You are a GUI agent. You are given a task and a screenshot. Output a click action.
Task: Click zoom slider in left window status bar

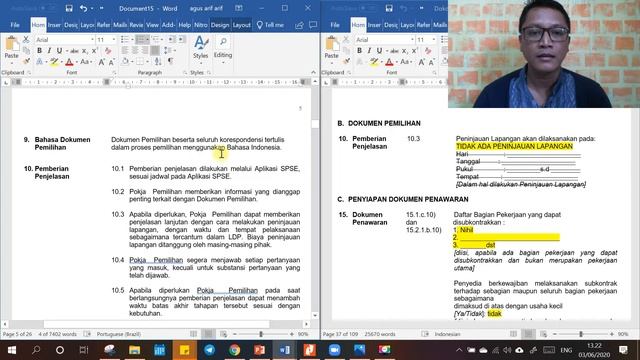pyautogui.click(x=262, y=334)
